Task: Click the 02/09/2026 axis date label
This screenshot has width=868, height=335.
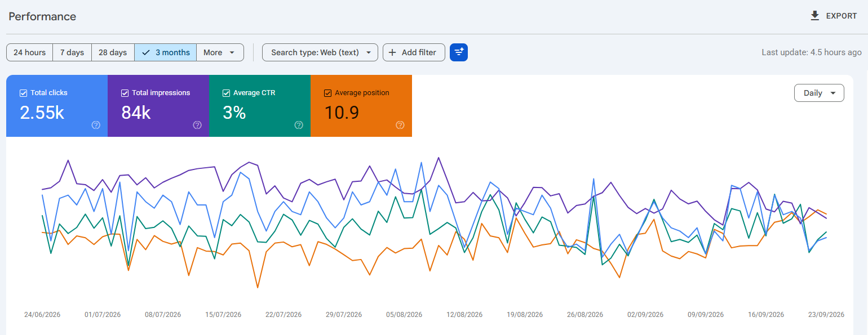Action: pyautogui.click(x=645, y=315)
